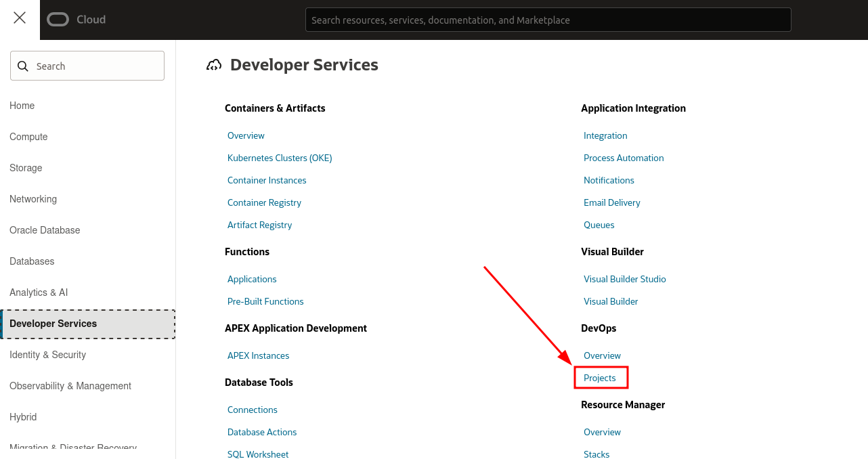Click the magnifier icon in sidebar search
868x459 pixels.
(23, 66)
